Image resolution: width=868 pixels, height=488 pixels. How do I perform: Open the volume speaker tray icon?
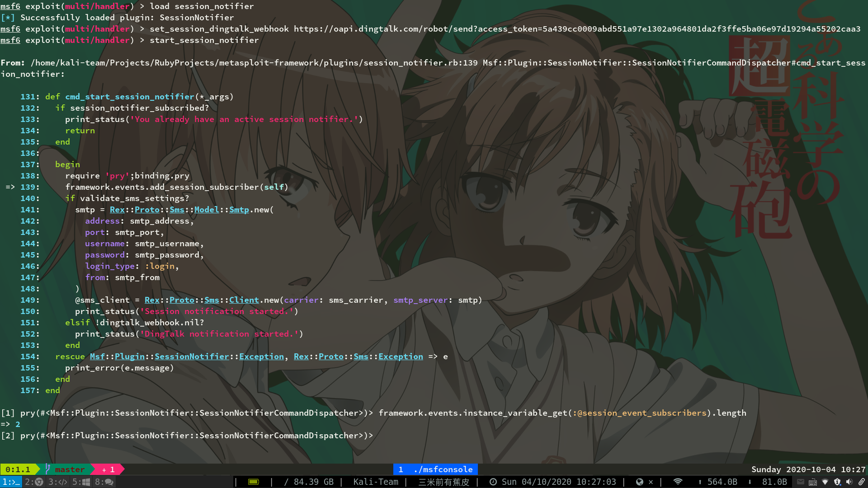tap(849, 482)
